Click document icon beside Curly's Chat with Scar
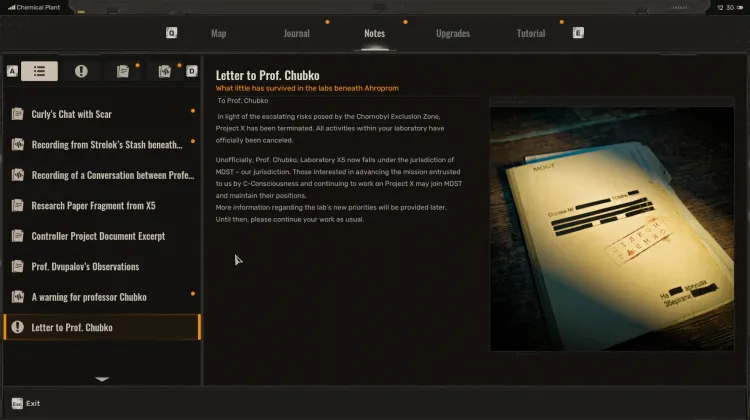This screenshot has width=750, height=420. coord(18,114)
